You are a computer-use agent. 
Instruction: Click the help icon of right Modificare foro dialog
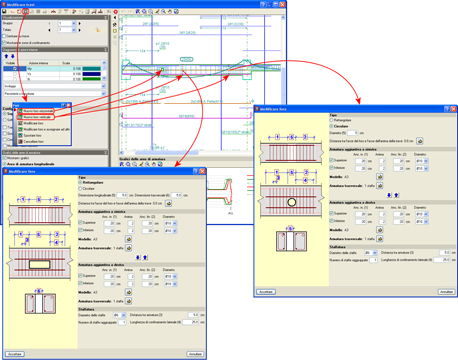[447, 109]
